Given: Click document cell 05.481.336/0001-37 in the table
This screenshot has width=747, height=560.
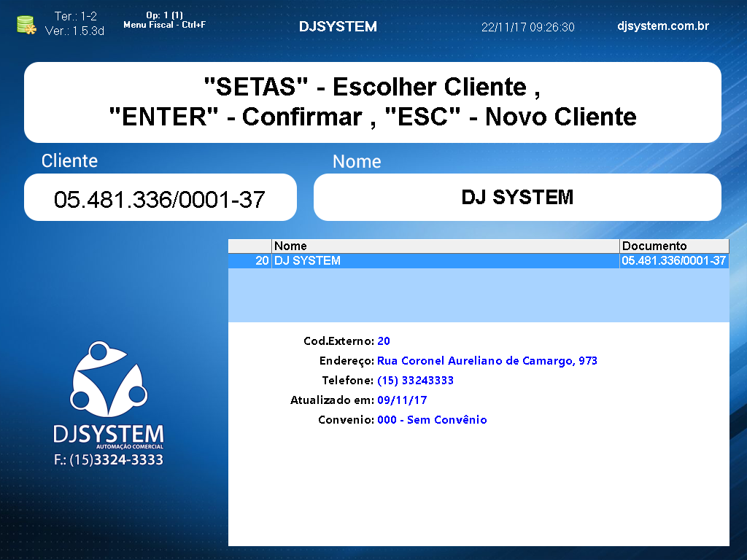Looking at the screenshot, I should [674, 260].
